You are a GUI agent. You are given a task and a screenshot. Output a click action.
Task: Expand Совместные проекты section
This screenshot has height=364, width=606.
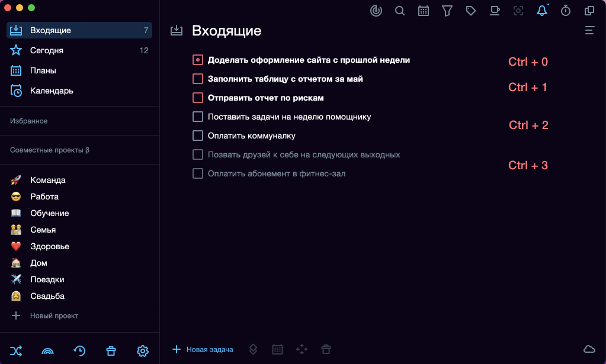tap(50, 150)
